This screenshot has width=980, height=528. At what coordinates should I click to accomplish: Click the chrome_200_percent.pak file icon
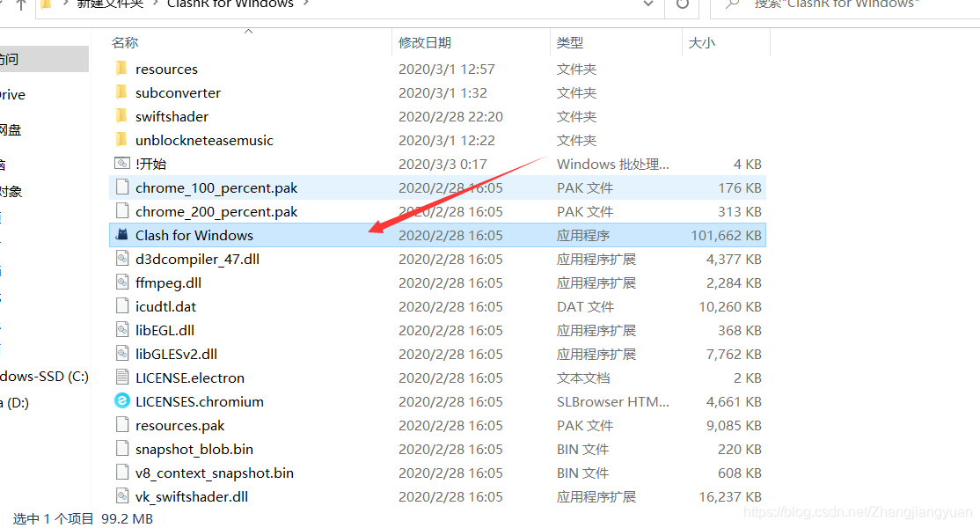122,210
